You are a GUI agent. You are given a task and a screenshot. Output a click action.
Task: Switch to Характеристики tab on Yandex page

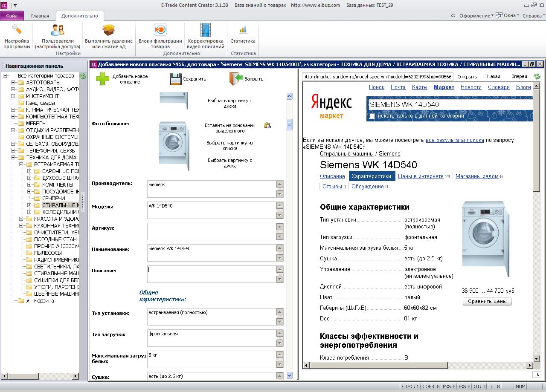pos(371,176)
